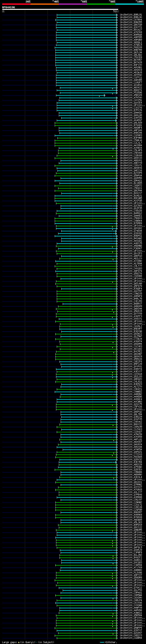
Task: Open UniRef100_D0CQ83 entry
Action: pos(131,562)
